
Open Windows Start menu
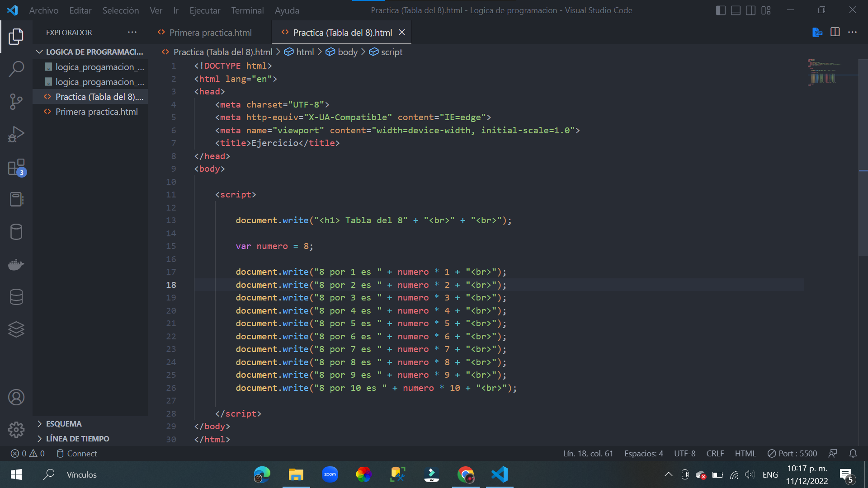pos(16,474)
